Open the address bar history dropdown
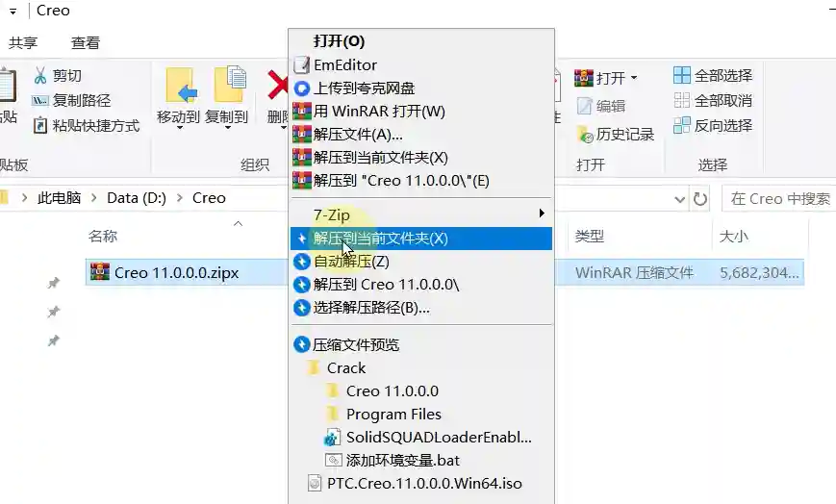This screenshot has width=836, height=504. (679, 199)
